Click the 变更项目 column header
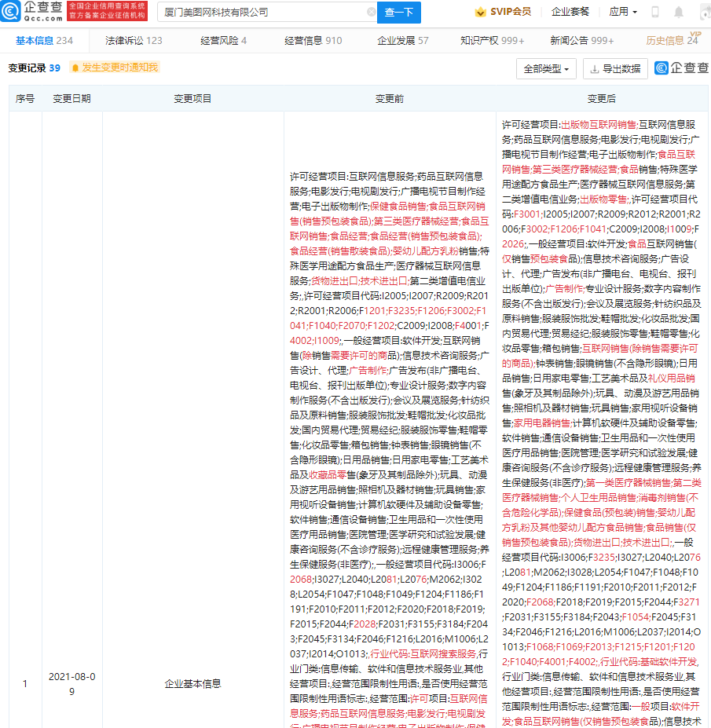 192,98
